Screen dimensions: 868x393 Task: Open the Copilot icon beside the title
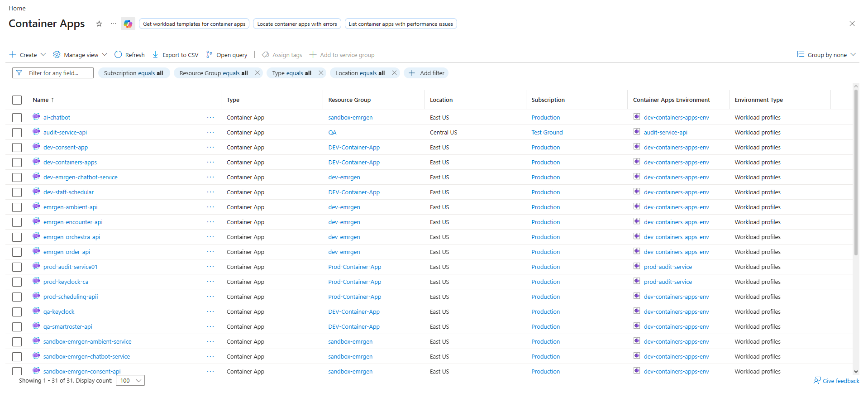(128, 24)
